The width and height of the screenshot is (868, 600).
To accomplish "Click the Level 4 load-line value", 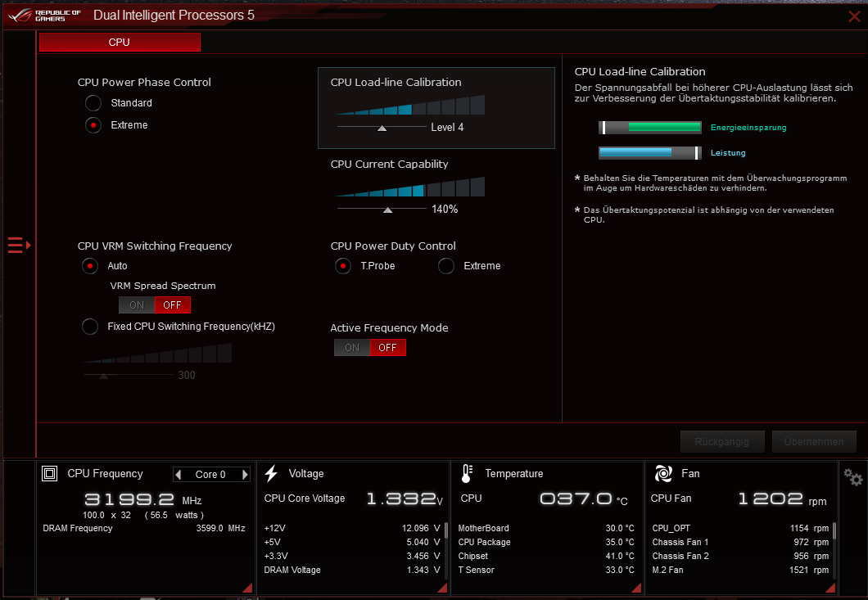I will pos(447,128).
